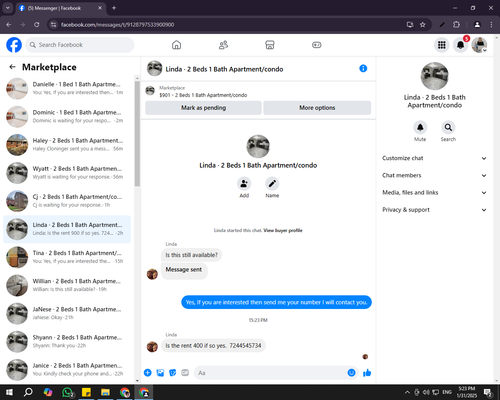The image size is (500, 400).
Task: Add people to the chat
Action: tap(244, 184)
